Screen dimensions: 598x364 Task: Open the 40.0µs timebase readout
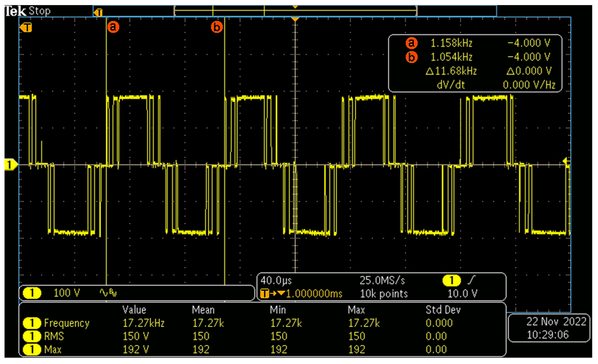tap(276, 280)
